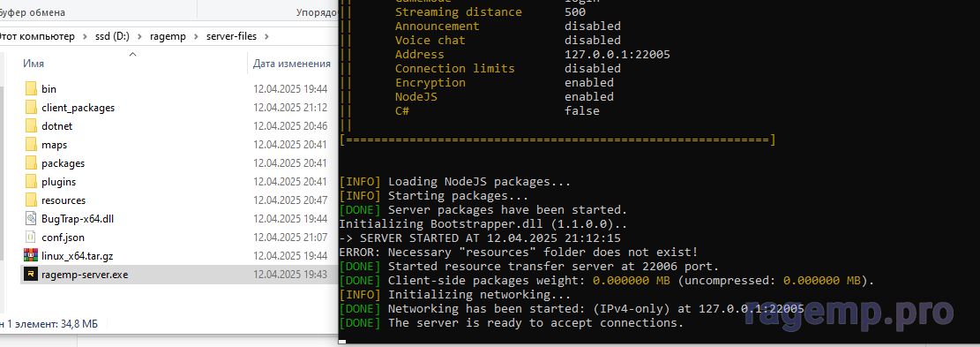980x347 pixels.
Task: Click the bin folder date 12.04.2025 19:44
Action: pos(290,89)
